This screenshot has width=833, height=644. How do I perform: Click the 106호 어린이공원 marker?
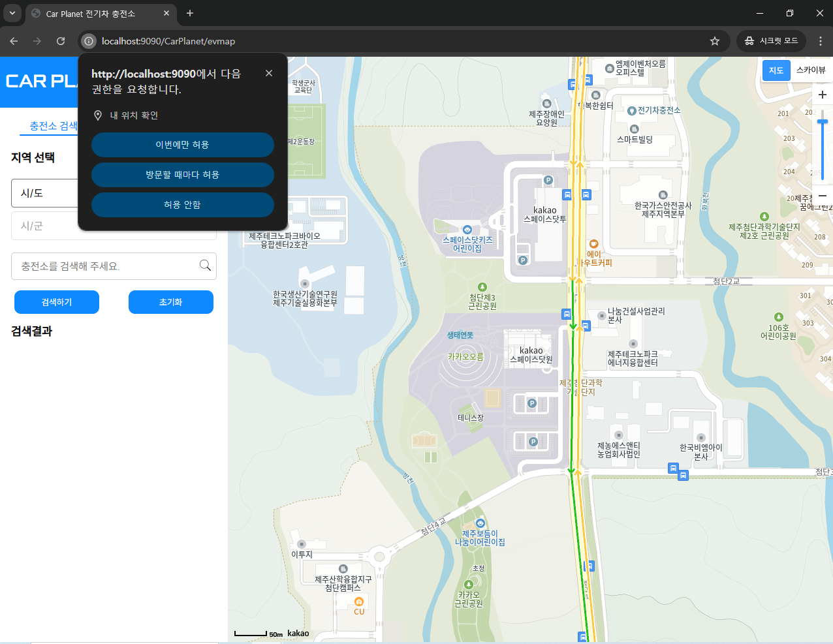tap(778, 317)
